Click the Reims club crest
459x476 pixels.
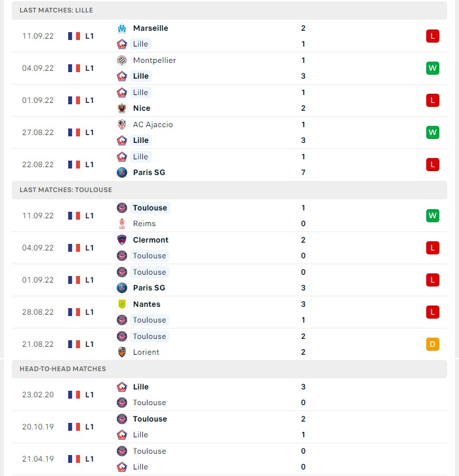tap(122, 224)
